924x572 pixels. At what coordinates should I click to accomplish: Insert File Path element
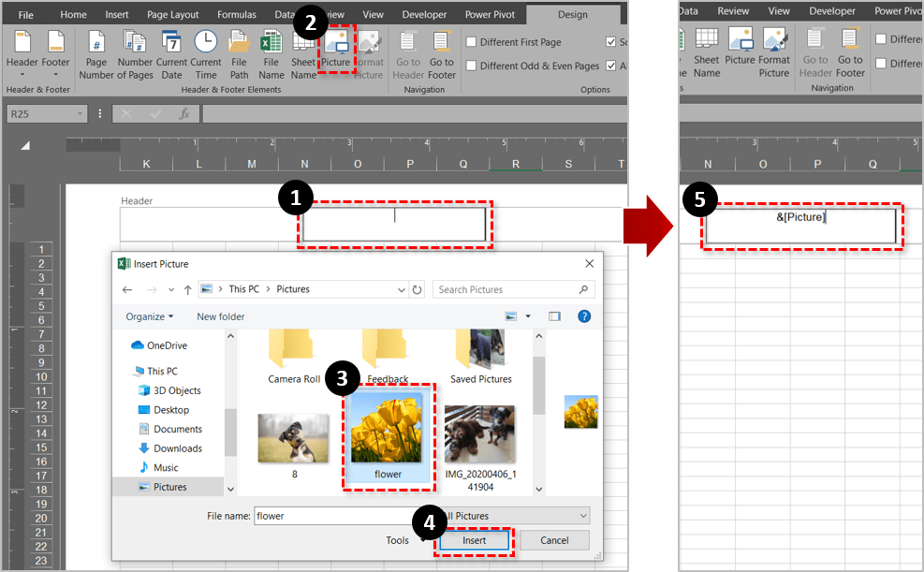coord(239,53)
